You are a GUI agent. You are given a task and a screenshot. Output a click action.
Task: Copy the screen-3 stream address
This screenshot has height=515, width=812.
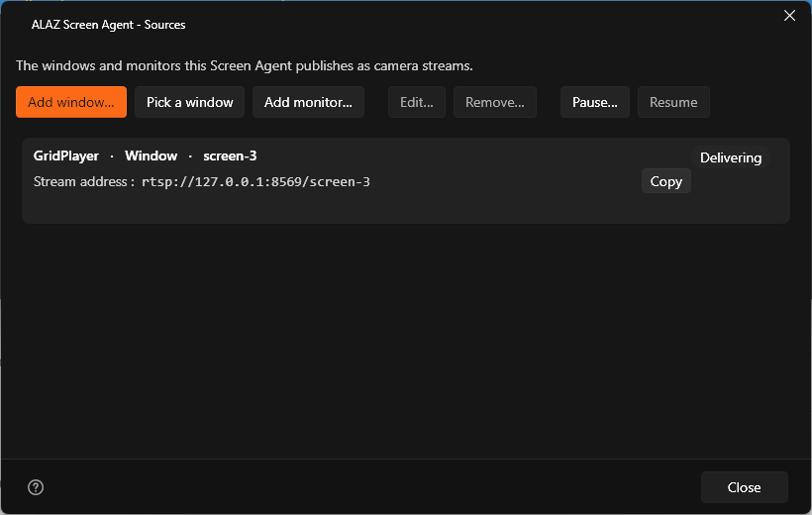(666, 181)
